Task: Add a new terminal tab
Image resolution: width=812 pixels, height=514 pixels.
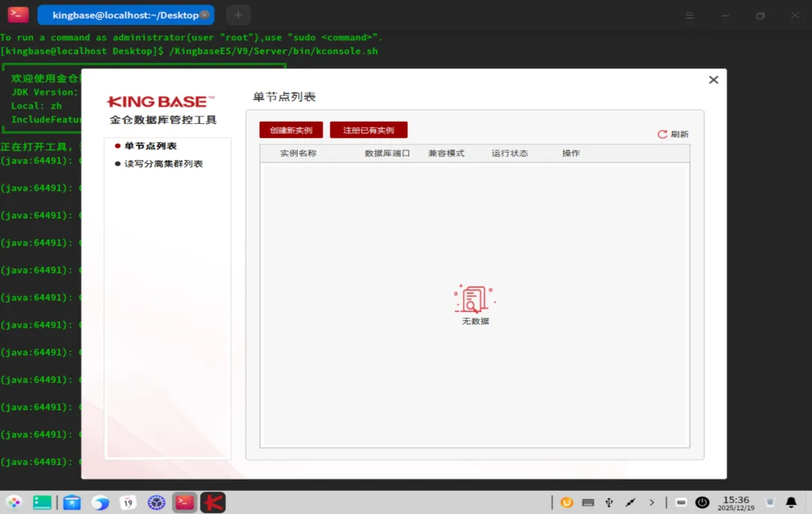Action: [x=238, y=15]
